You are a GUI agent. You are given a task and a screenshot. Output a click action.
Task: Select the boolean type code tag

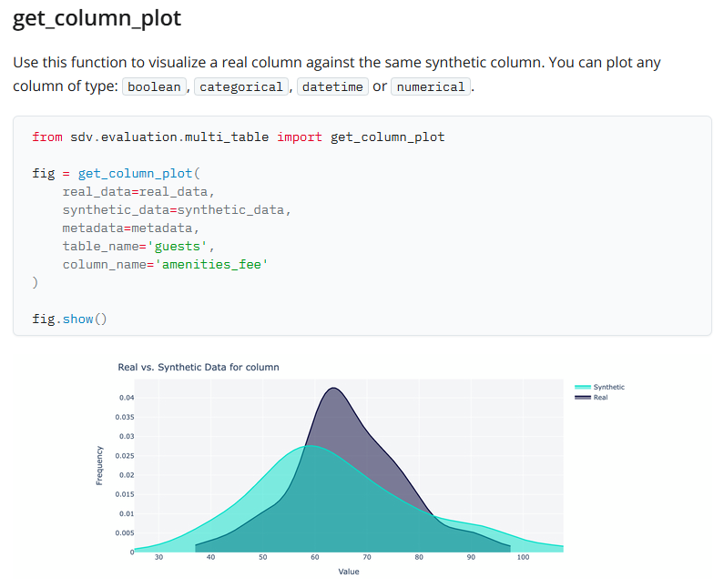tap(154, 87)
